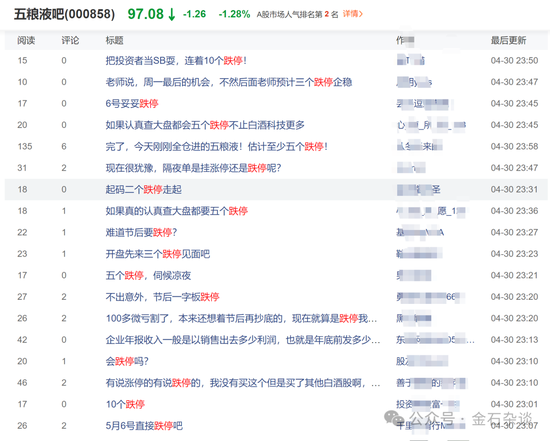This screenshot has width=550, height=441.
Task: Click read count 135 in the 完了 post row
Action: 25,146
